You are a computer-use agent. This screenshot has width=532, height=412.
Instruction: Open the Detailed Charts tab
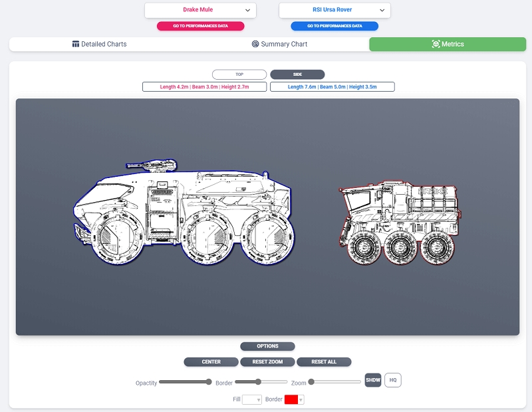point(99,45)
